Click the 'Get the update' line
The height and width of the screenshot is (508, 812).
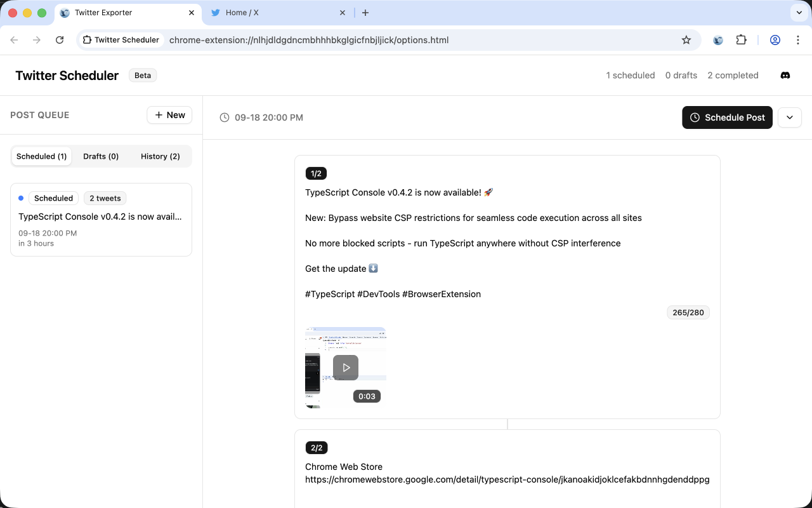(341, 269)
